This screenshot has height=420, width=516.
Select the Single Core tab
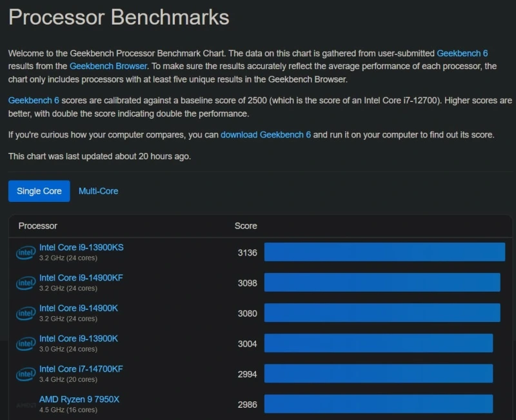(39, 191)
